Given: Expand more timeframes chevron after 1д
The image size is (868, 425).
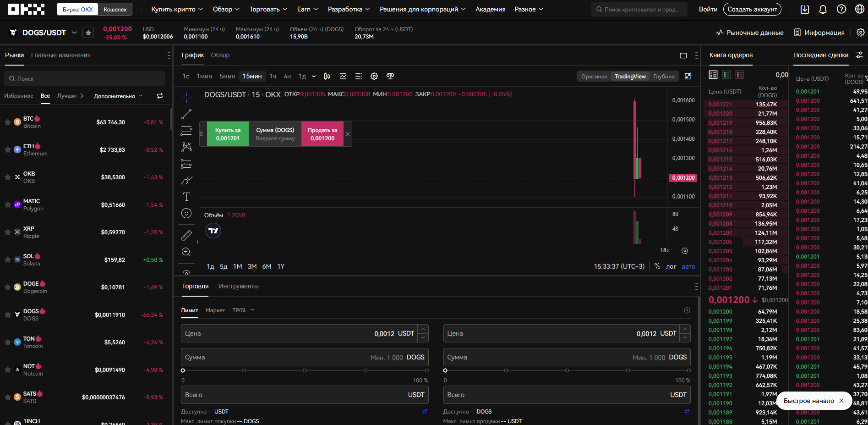Looking at the screenshot, I should point(314,76).
